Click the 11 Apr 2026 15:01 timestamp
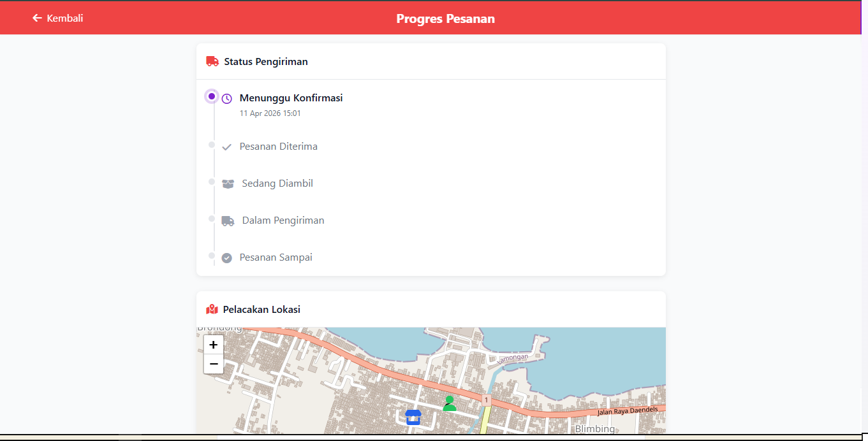This screenshot has width=868, height=441. [270, 113]
